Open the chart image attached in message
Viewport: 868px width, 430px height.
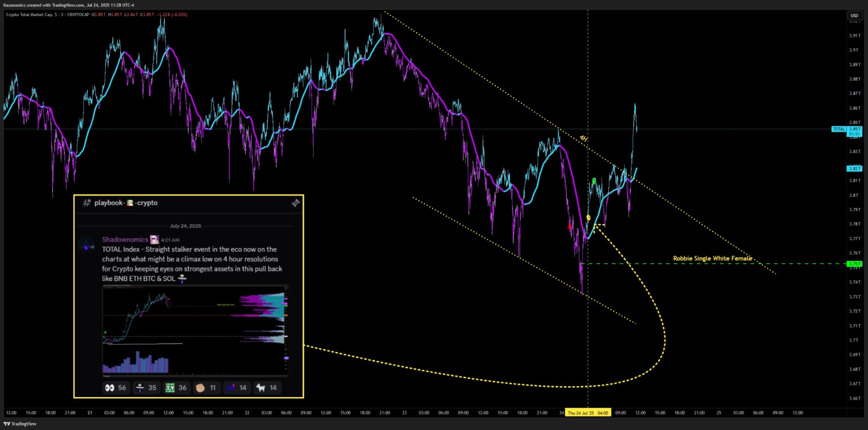196,330
